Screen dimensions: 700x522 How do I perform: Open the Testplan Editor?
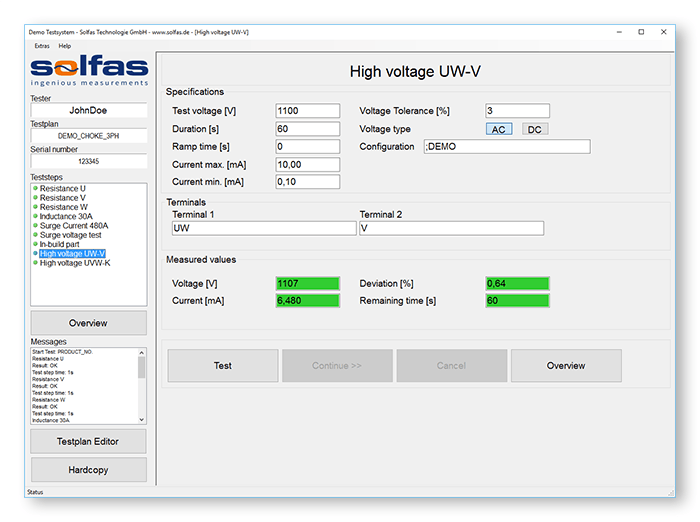tap(88, 442)
